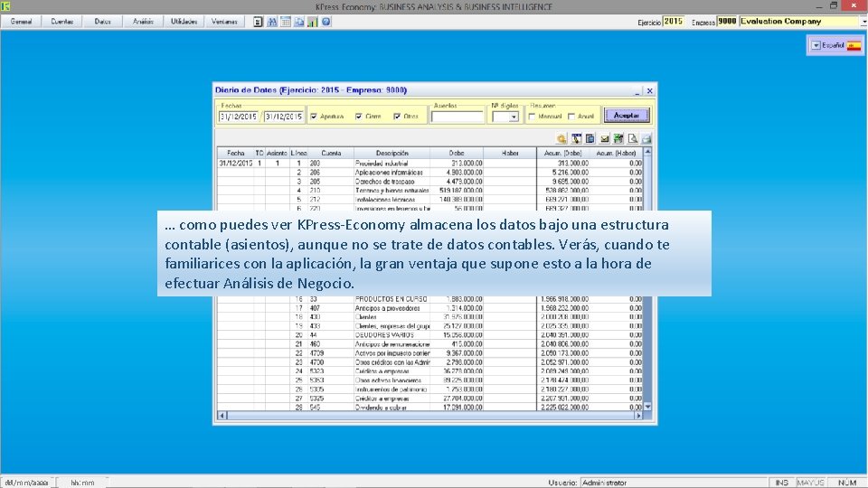Click the Spanish flag icon

pyautogui.click(x=854, y=45)
